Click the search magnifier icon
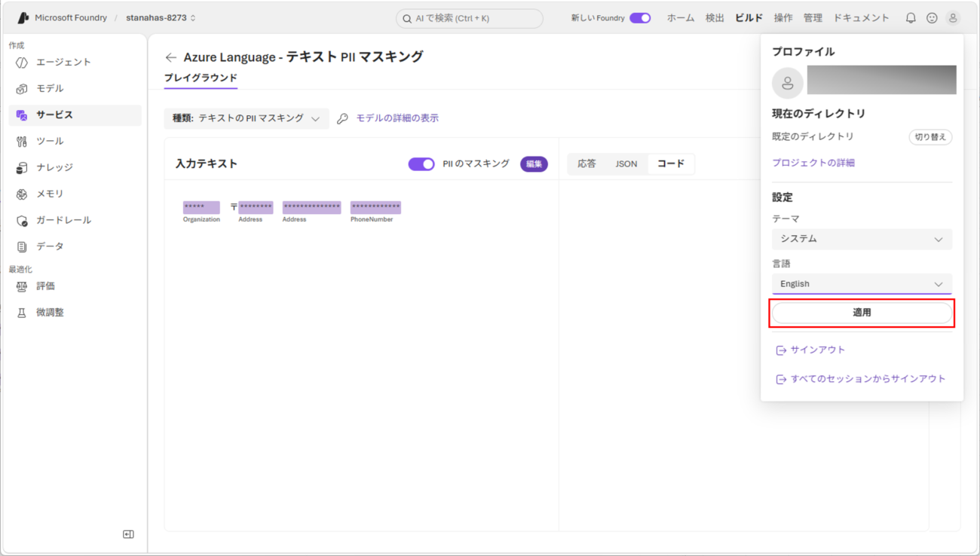 (407, 19)
